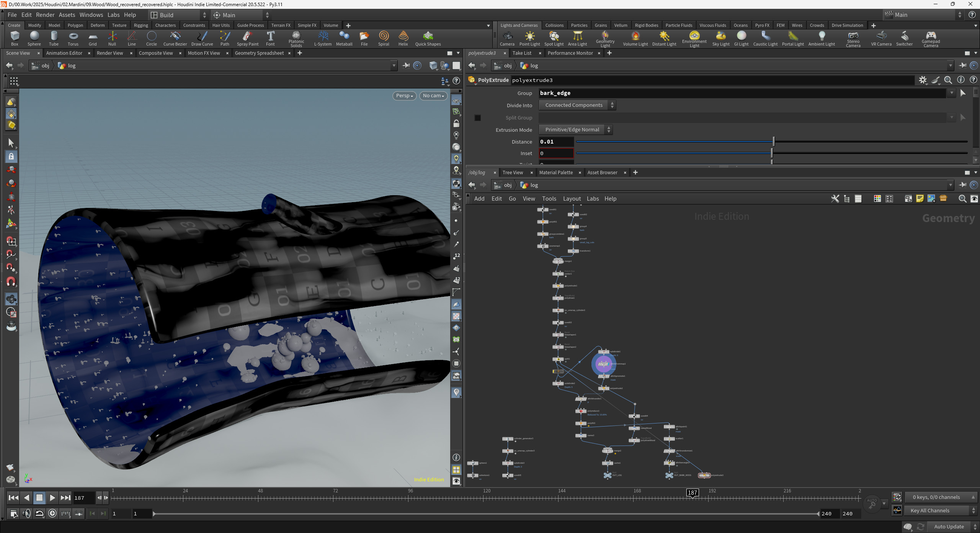This screenshot has height=533, width=980.
Task: Toggle audio mute in playbar
Action: 27,513
